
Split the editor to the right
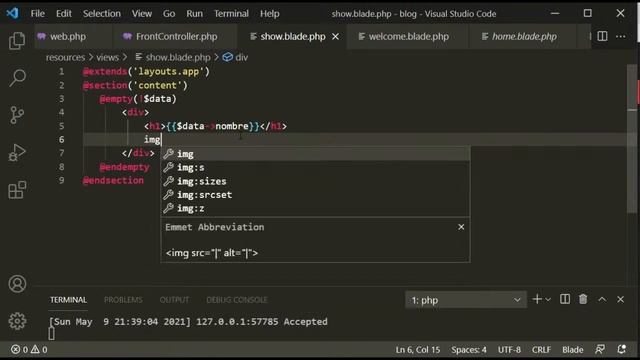click(x=602, y=36)
